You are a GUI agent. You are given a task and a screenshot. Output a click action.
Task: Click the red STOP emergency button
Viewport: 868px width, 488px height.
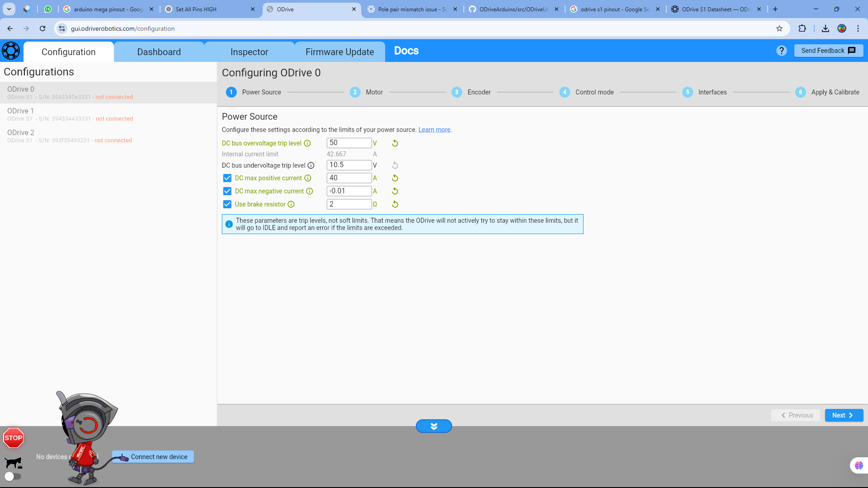click(x=14, y=438)
